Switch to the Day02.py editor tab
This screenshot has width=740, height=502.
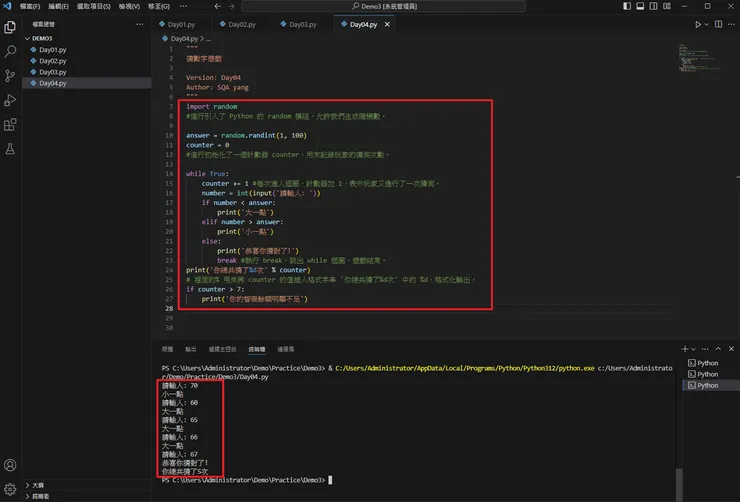point(240,23)
